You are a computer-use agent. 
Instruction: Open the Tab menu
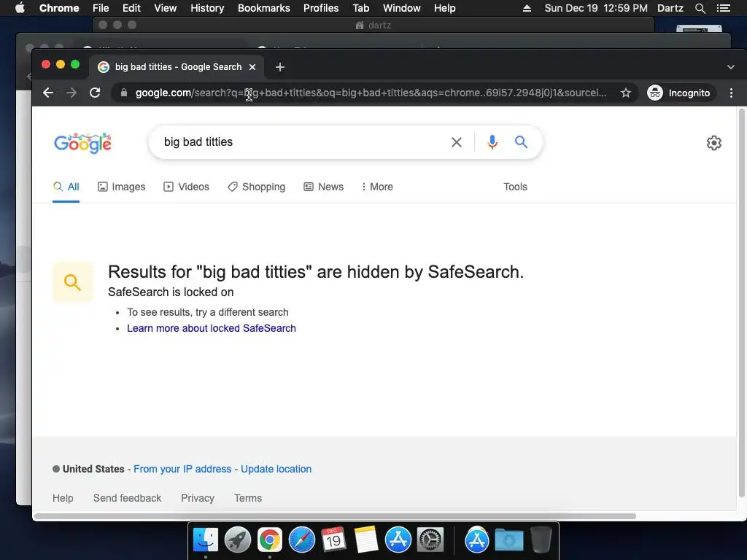[360, 8]
